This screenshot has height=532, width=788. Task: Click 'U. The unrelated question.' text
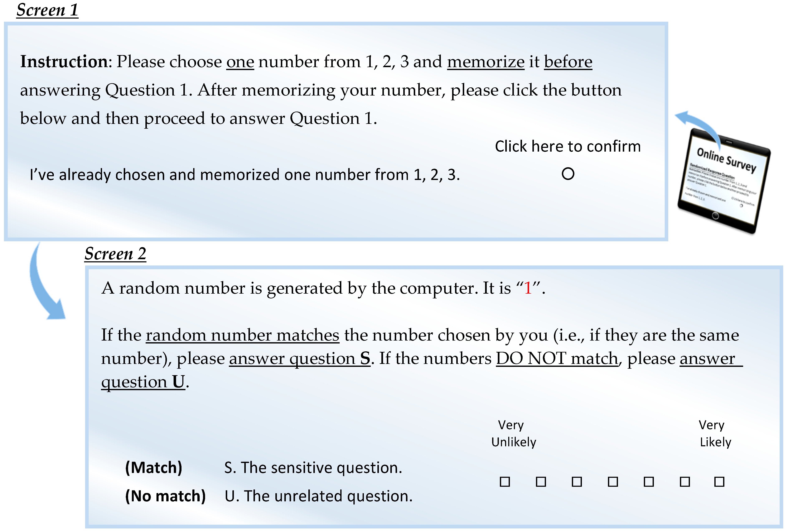[318, 496]
